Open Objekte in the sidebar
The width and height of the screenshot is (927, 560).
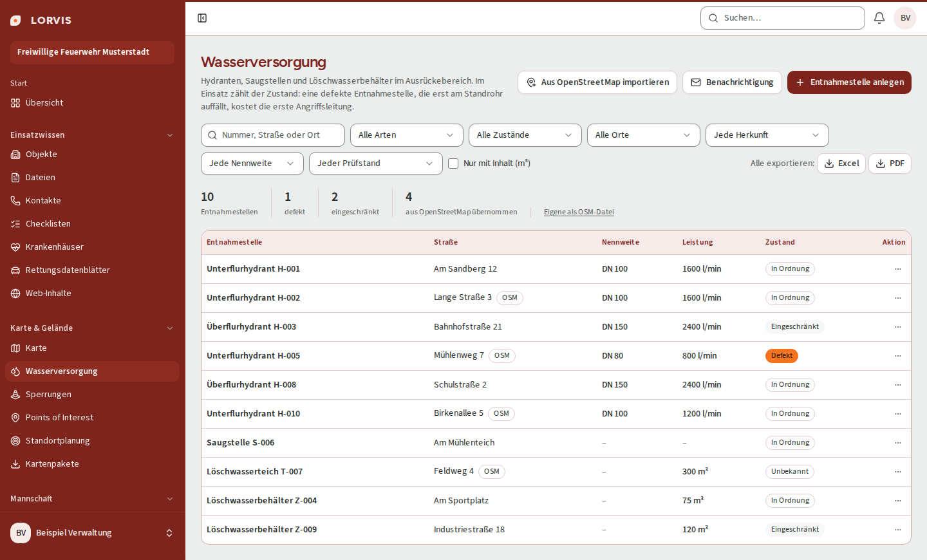pos(92,154)
